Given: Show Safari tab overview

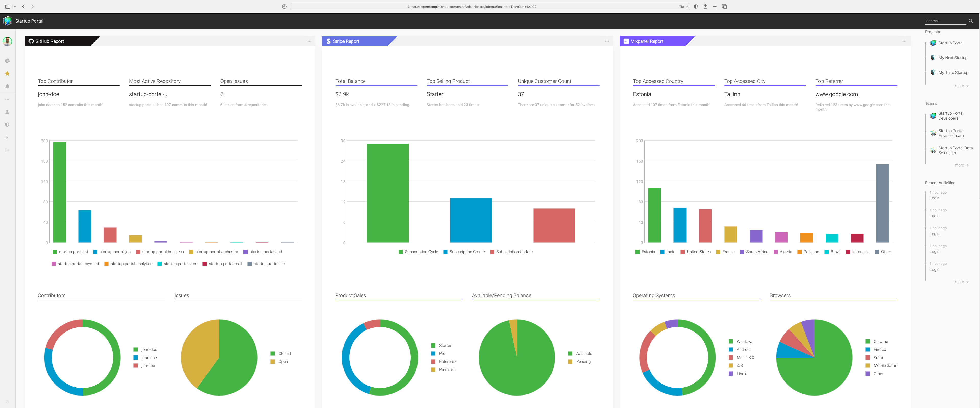Looking at the screenshot, I should pyautogui.click(x=724, y=6).
